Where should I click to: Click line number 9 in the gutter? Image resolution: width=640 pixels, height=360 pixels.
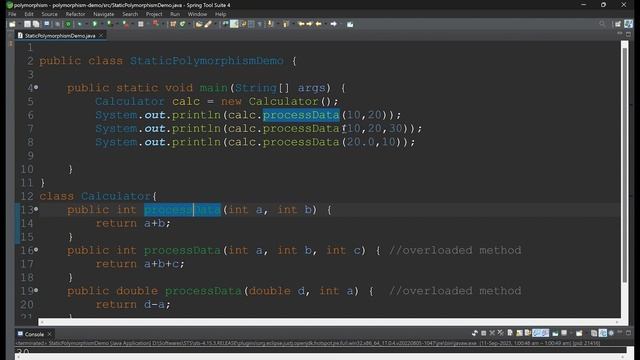click(31, 156)
